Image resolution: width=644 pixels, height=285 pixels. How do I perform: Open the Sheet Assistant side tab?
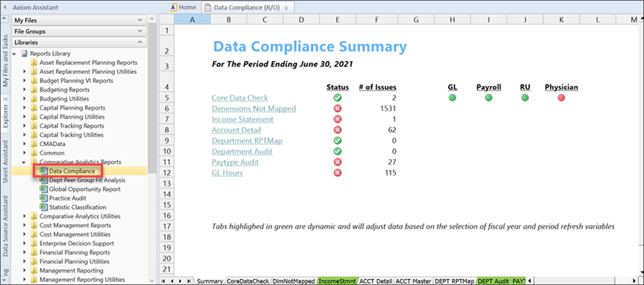point(5,161)
